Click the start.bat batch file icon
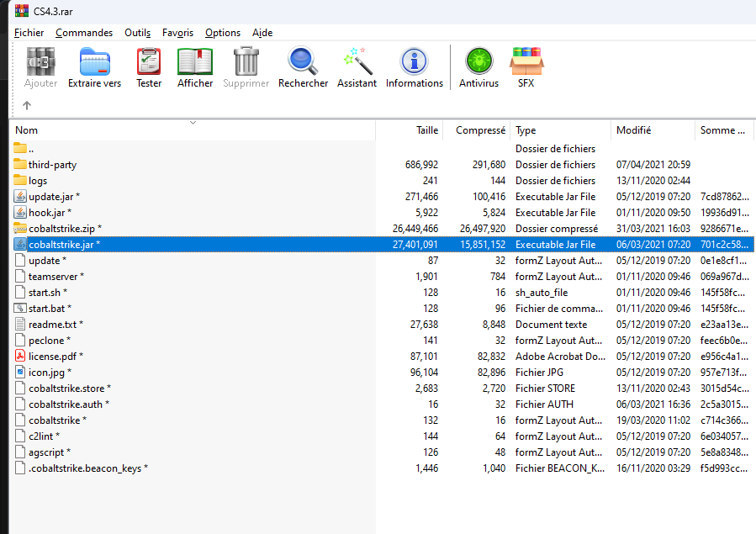756x534 pixels. tap(20, 308)
